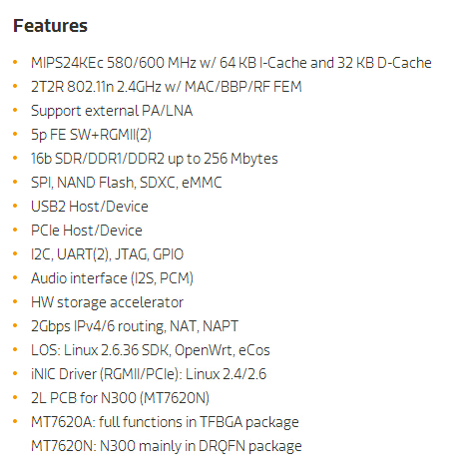Image resolution: width=470 pixels, height=476 pixels.
Task: Click the 5p FE SW+RGMII(2) entry
Action: (x=91, y=135)
